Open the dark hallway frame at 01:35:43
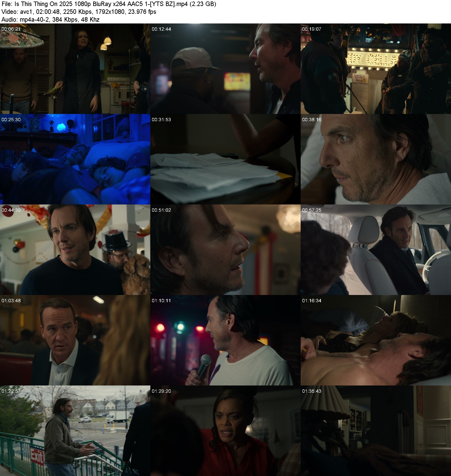This screenshot has height=476, width=451. [376, 431]
